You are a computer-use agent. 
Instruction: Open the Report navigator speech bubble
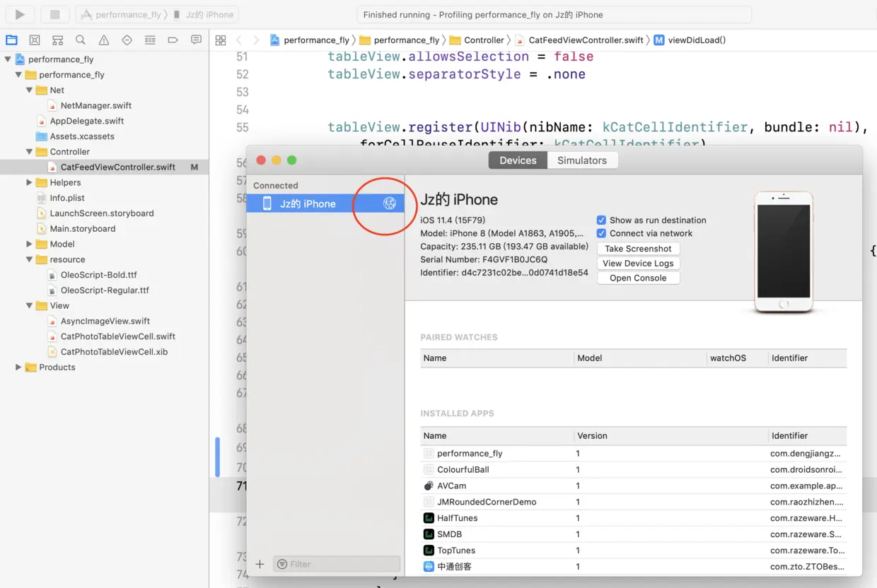(x=196, y=40)
